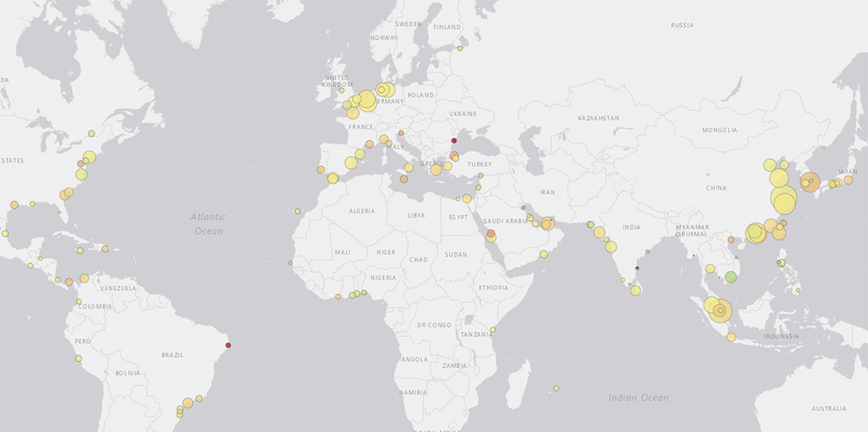Click the largest yellow bubble over Germany
This screenshot has width=868, height=432.
(x=367, y=101)
